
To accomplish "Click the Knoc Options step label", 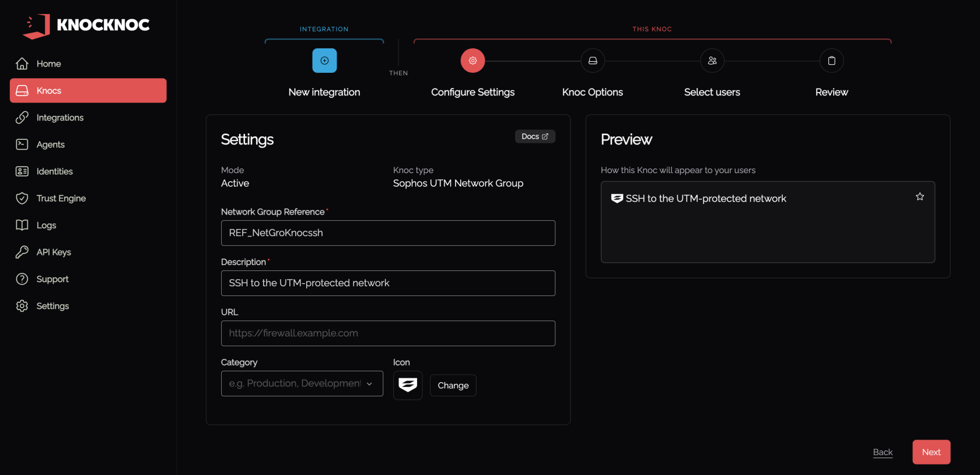I will point(593,92).
